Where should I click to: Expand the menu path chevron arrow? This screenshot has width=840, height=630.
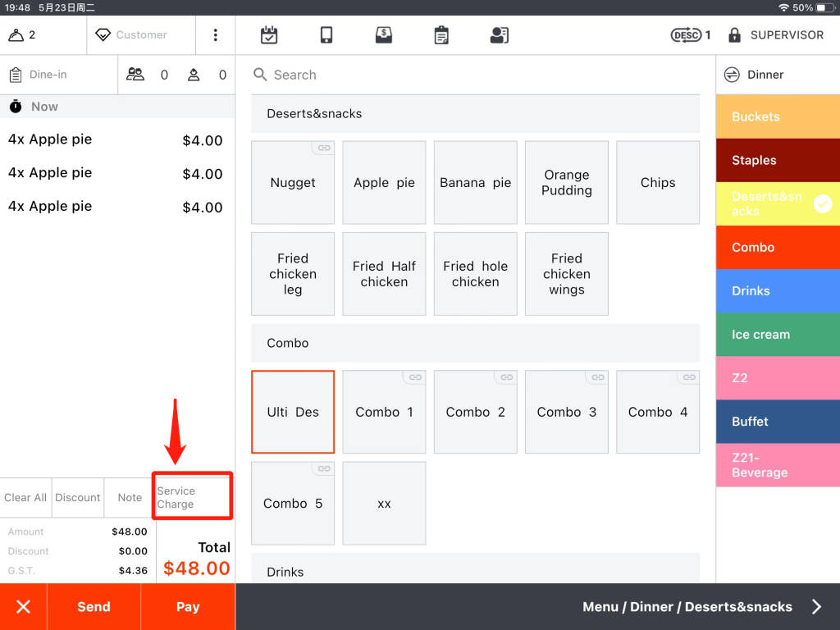(x=816, y=607)
